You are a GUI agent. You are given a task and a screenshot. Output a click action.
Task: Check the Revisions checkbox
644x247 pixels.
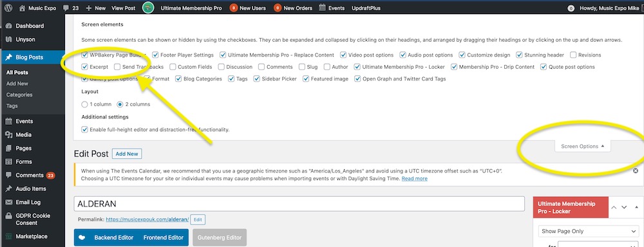click(573, 55)
